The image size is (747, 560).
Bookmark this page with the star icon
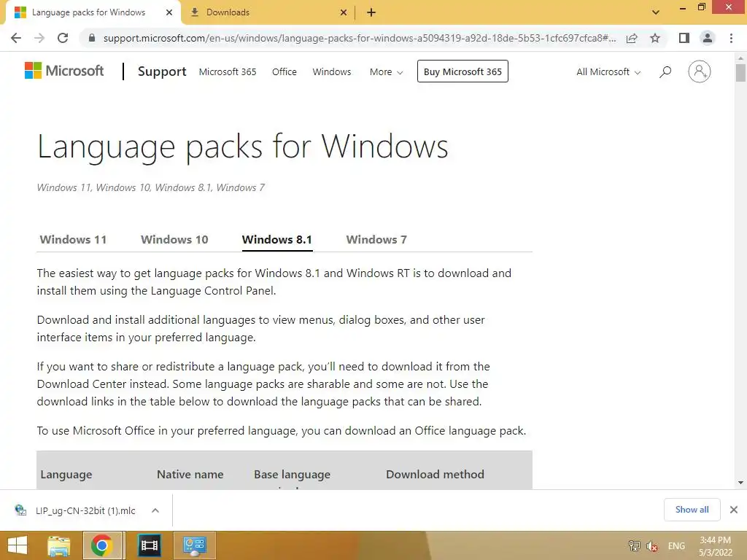click(656, 38)
